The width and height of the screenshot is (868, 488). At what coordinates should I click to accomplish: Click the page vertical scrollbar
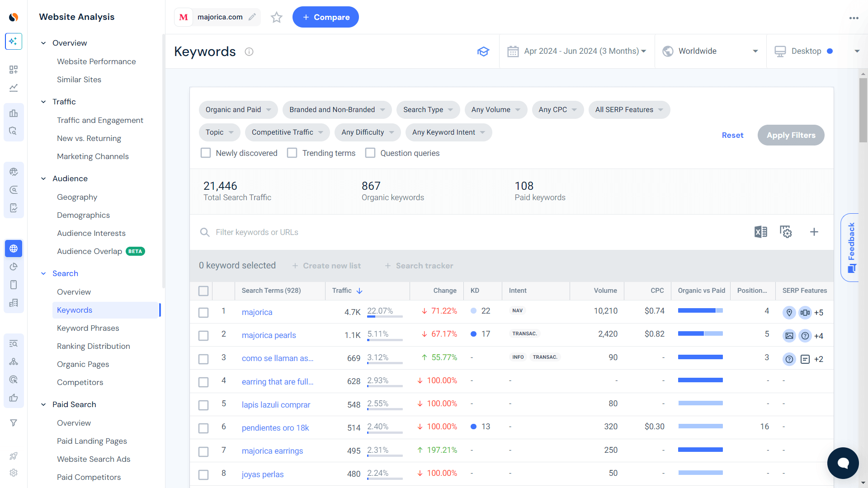click(x=863, y=111)
